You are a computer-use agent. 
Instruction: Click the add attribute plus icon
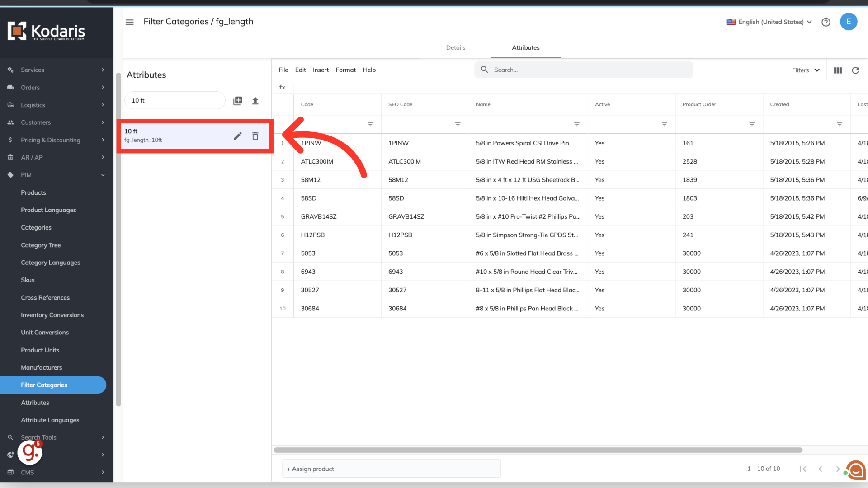238,101
